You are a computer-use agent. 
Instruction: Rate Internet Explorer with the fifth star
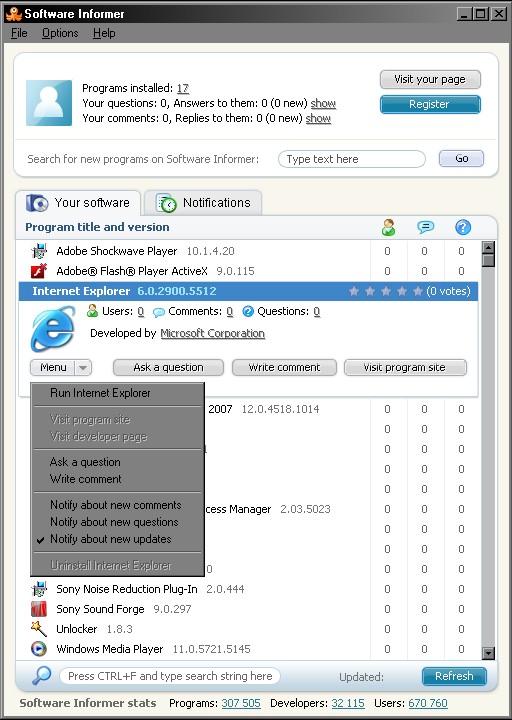[x=417, y=291]
